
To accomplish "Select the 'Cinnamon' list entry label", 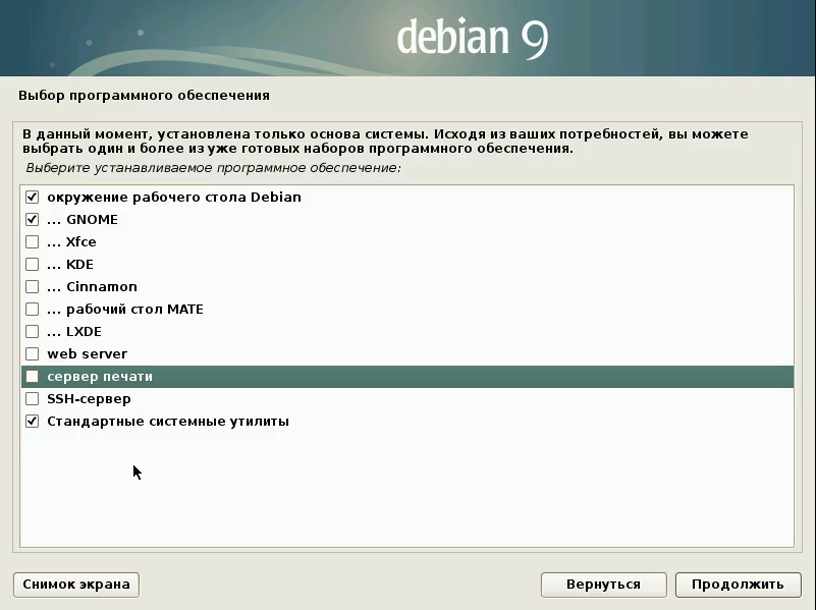I will 101,287.
